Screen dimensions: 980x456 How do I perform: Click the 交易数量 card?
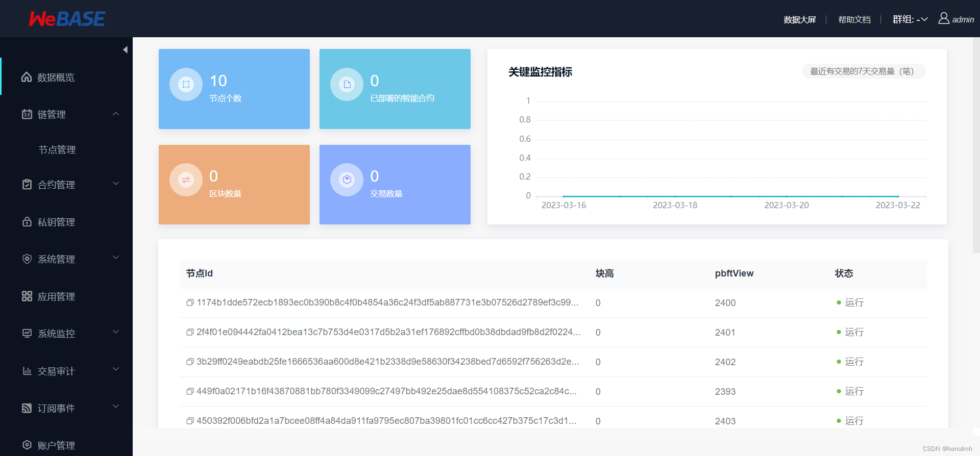(x=395, y=185)
